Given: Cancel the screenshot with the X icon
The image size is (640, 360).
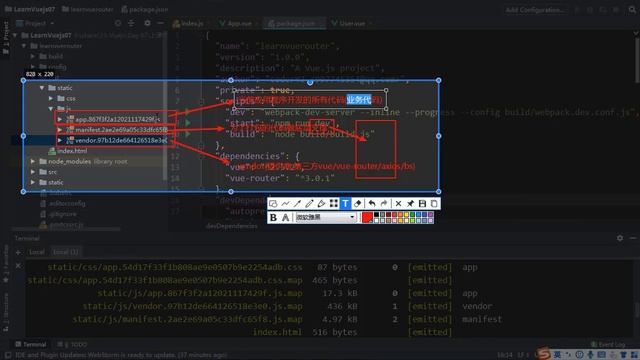Looking at the screenshot, I should [x=398, y=204].
